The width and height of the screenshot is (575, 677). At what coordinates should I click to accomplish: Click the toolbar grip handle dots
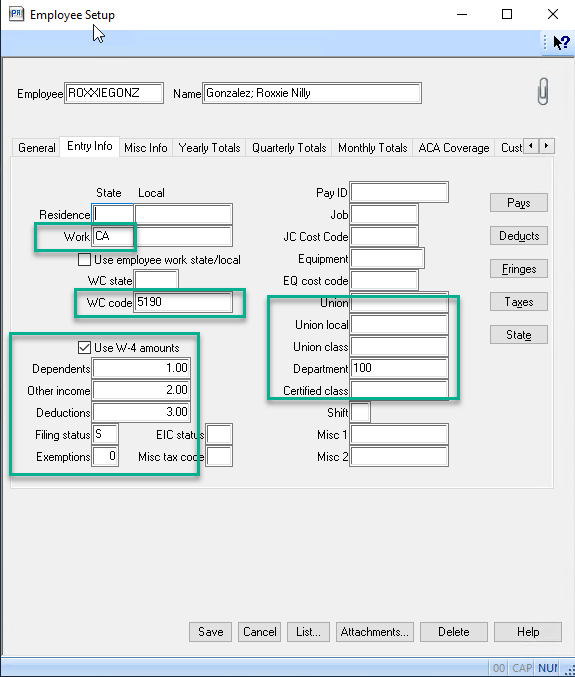[x=545, y=42]
